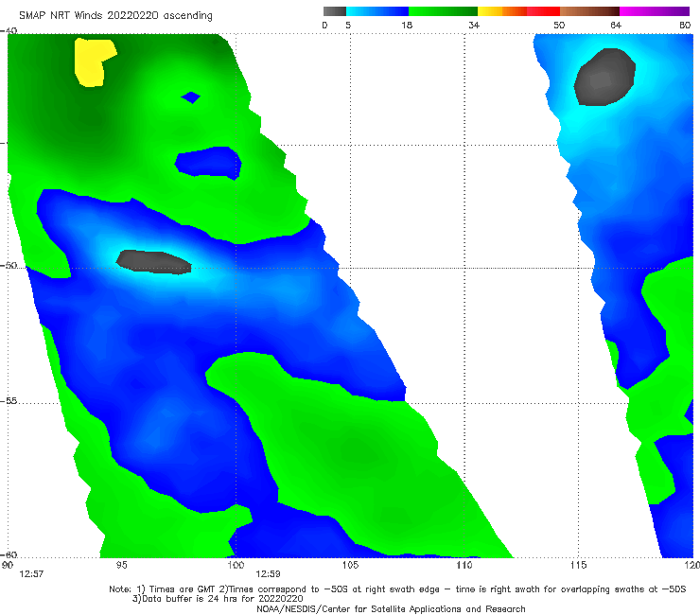This screenshot has width=700, height=615.
Task: Click the color bar label '34'
Action: click(x=474, y=25)
